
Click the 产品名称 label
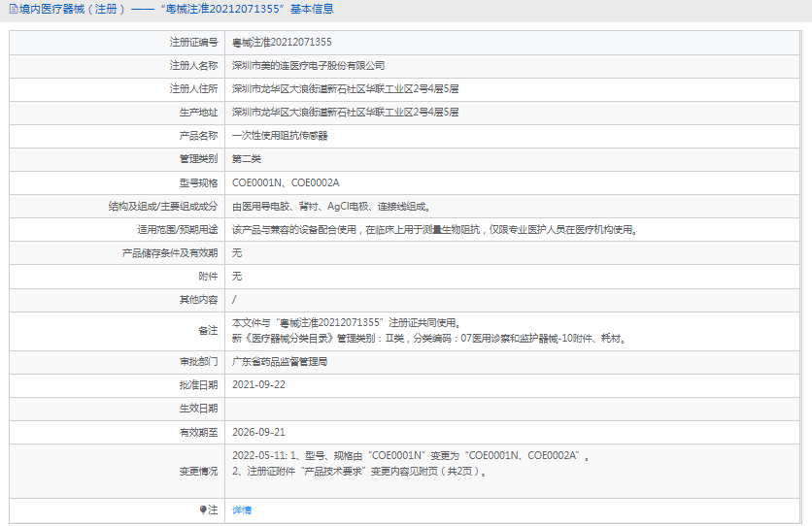(199, 136)
